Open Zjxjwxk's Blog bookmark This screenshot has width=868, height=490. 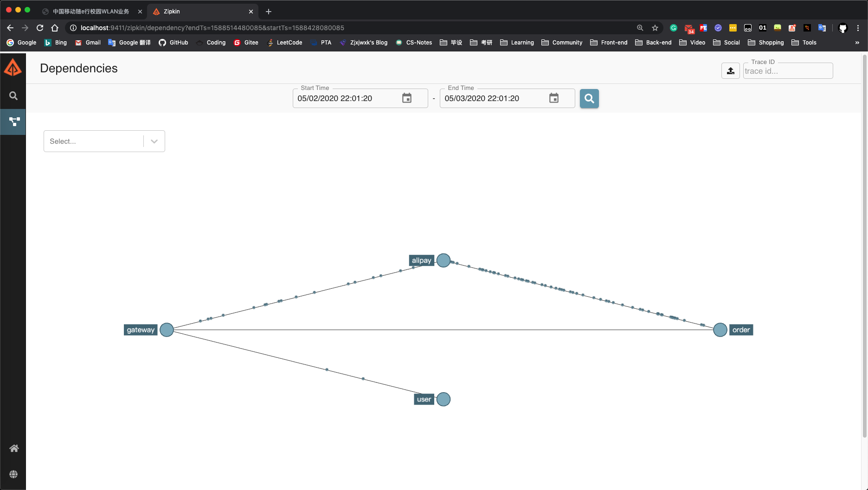(x=364, y=42)
